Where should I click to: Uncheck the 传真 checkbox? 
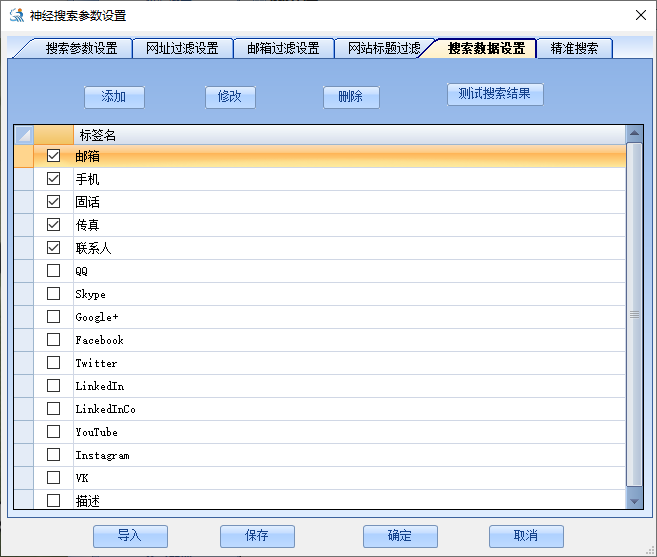[53, 225]
